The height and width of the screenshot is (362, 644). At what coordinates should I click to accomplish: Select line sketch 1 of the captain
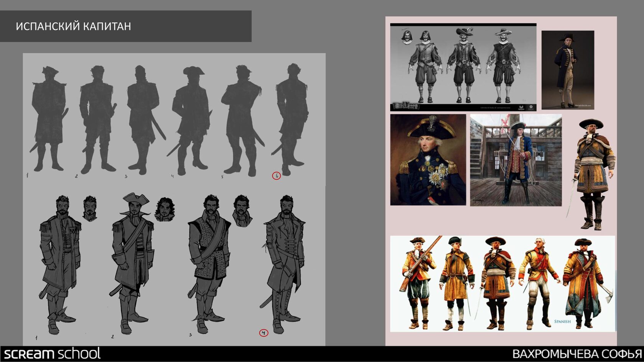(x=60, y=264)
